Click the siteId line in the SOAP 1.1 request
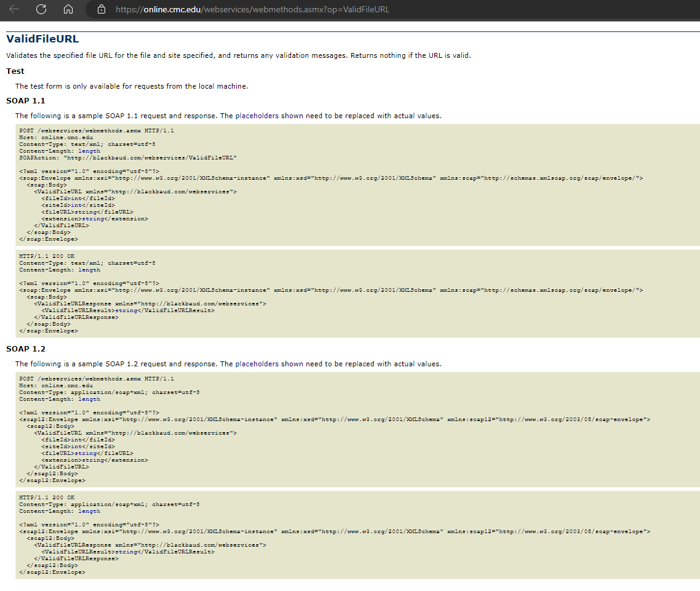Image resolution: width=700 pixels, height=591 pixels. pos(78,206)
